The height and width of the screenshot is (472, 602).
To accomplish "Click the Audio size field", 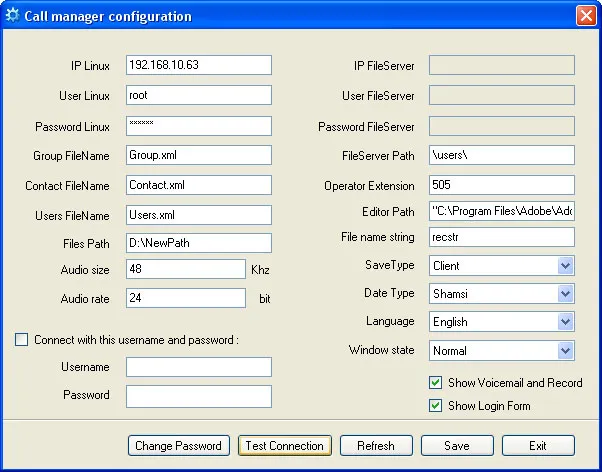I will 186,269.
